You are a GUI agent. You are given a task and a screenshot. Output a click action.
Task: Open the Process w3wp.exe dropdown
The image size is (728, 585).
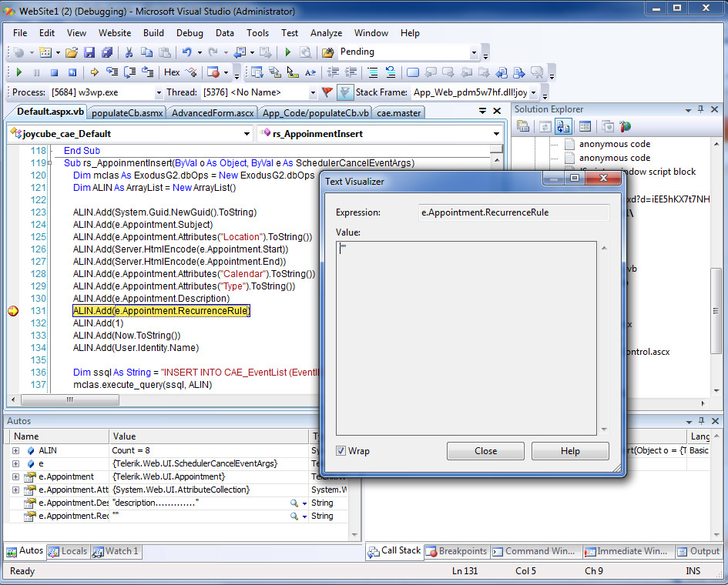tap(159, 92)
